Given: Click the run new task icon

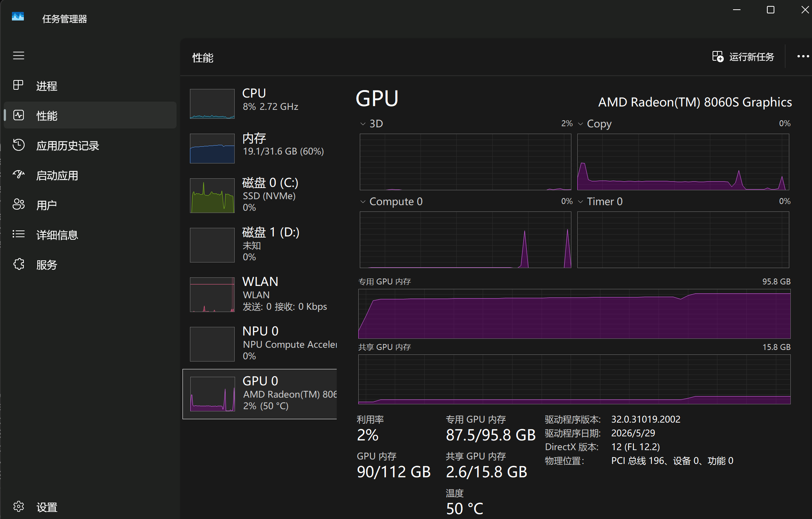Looking at the screenshot, I should pos(718,57).
